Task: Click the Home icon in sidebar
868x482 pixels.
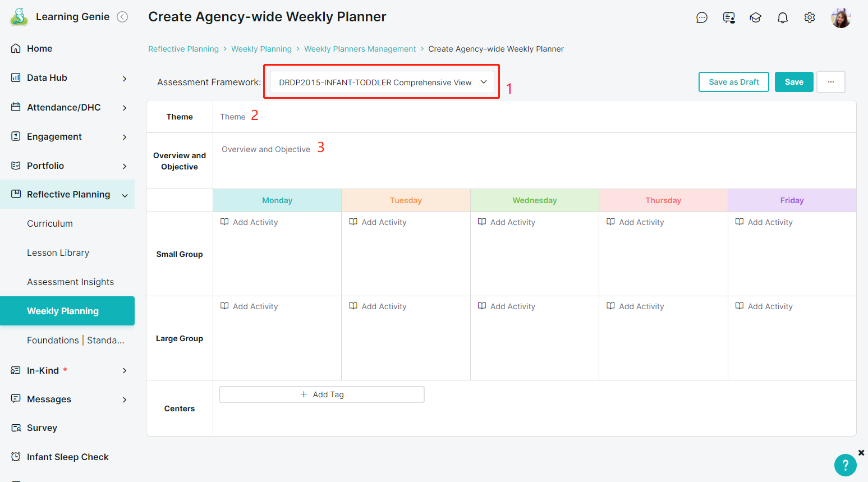Action: [x=16, y=48]
